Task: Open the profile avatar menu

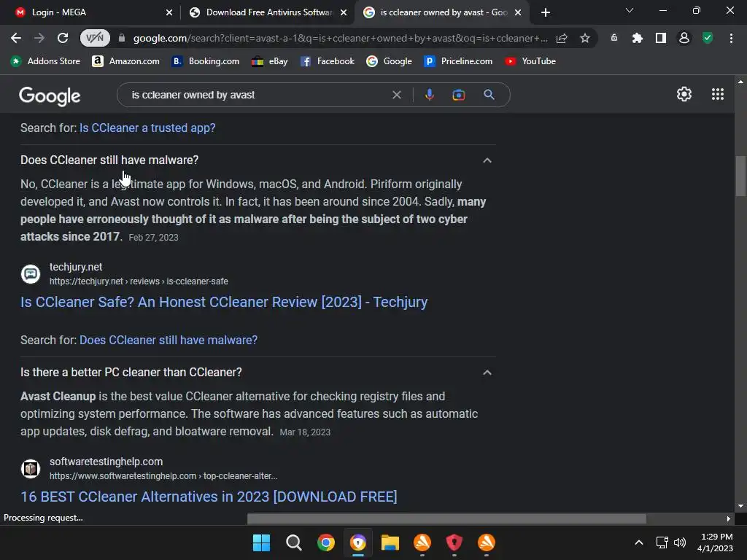Action: click(x=684, y=38)
